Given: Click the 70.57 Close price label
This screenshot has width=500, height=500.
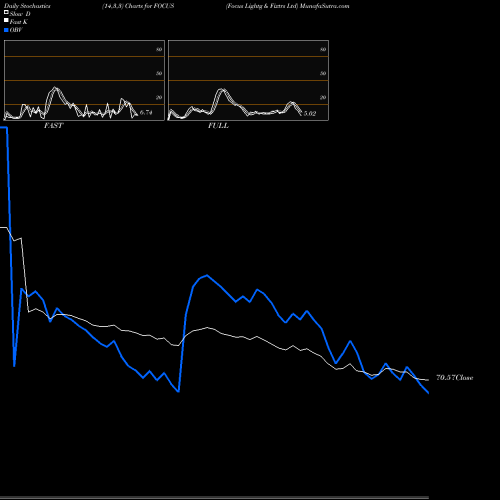Looking at the screenshot, I should tap(455, 378).
